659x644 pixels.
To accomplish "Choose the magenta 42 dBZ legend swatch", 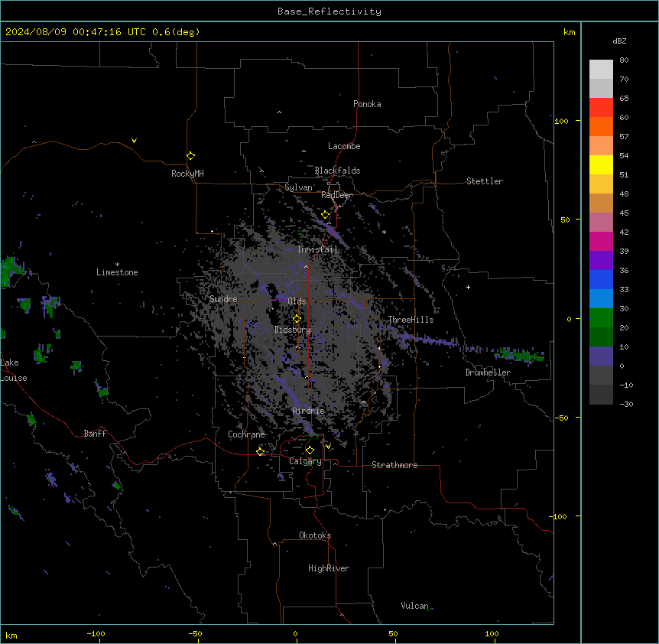I will click(601, 241).
